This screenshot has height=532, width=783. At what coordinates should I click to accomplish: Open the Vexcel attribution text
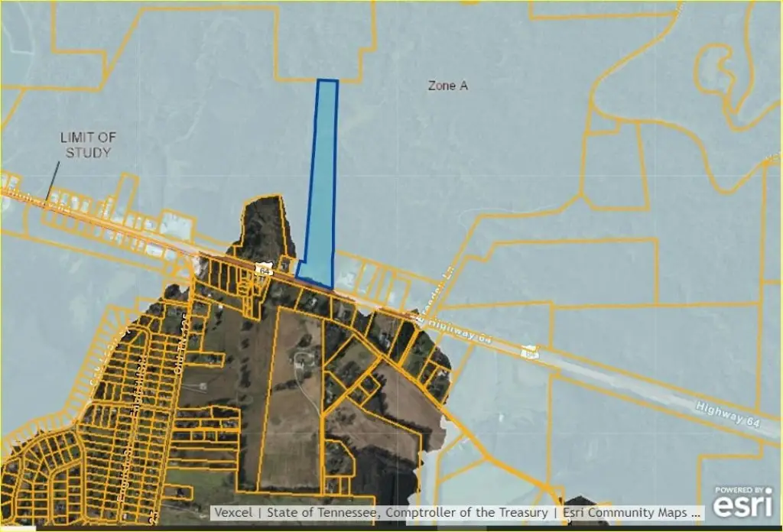(x=234, y=512)
